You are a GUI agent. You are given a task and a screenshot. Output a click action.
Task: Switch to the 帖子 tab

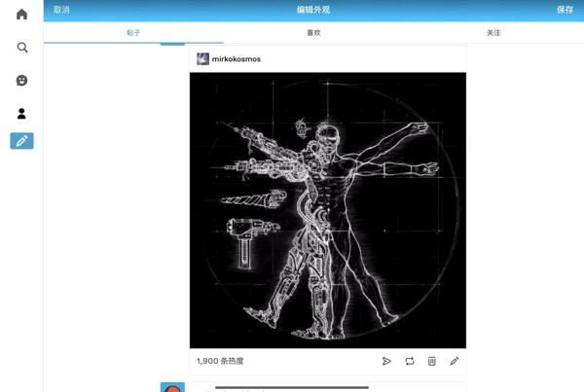(x=133, y=33)
